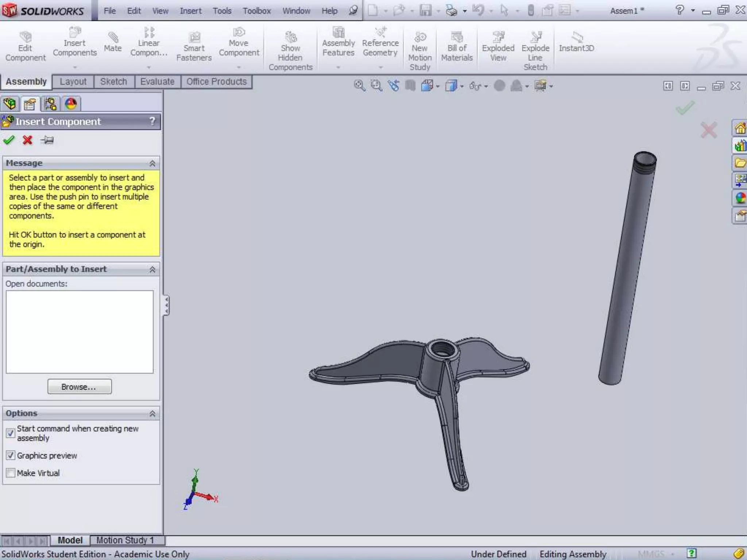Confirm with the green OK checkmark
The image size is (747, 560).
(x=9, y=140)
